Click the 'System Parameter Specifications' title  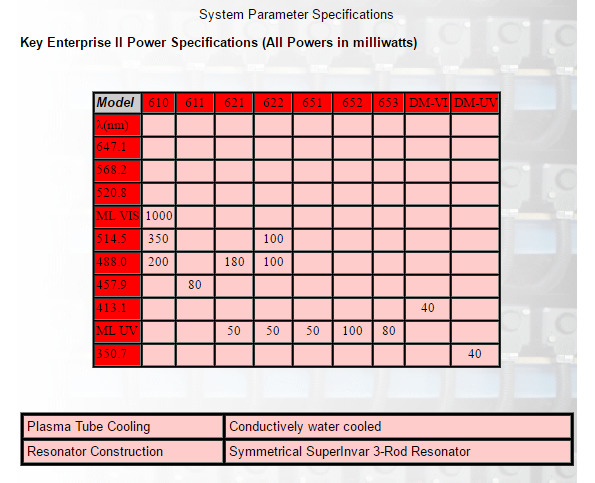pyautogui.click(x=296, y=15)
